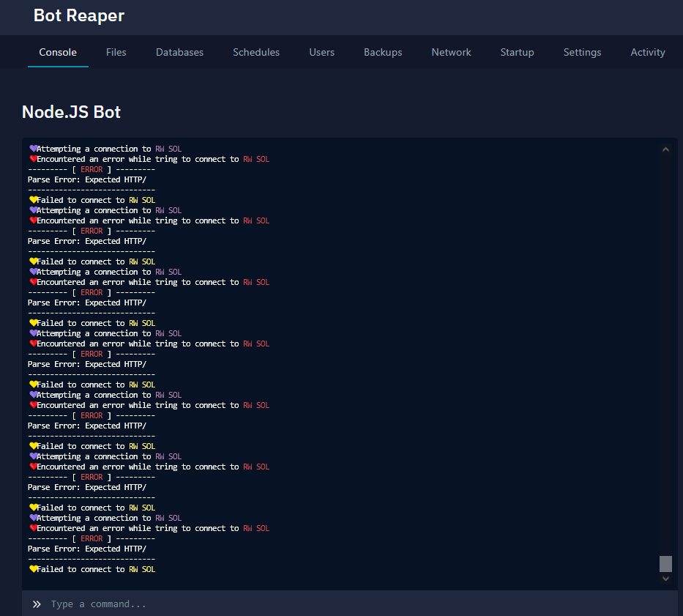This screenshot has height=616, width=683.
Task: Click the first '[ ERROR ]' separator line
Action: 92,169
